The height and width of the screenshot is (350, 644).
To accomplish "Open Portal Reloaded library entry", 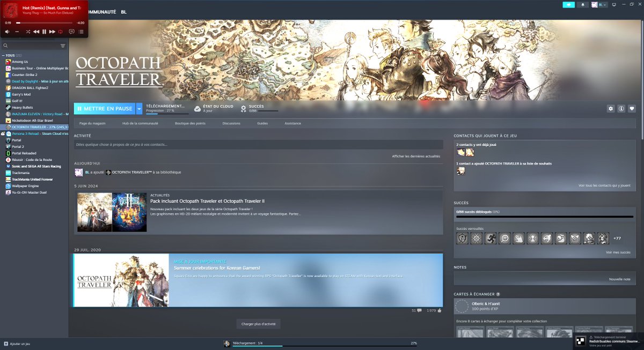I will [x=23, y=153].
